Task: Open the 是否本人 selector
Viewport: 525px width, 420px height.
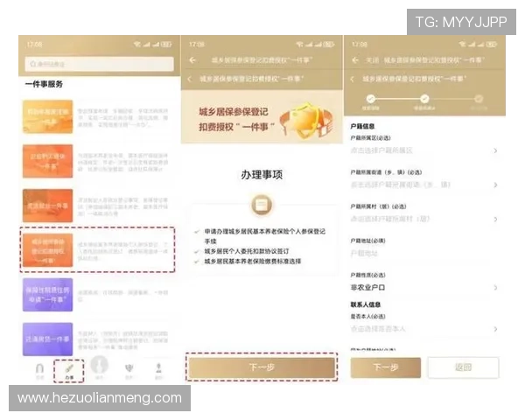Action: point(423,329)
